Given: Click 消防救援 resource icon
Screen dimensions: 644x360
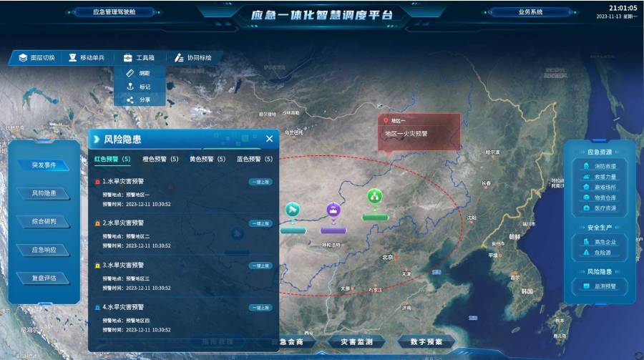Looking at the screenshot, I should pos(587,166).
